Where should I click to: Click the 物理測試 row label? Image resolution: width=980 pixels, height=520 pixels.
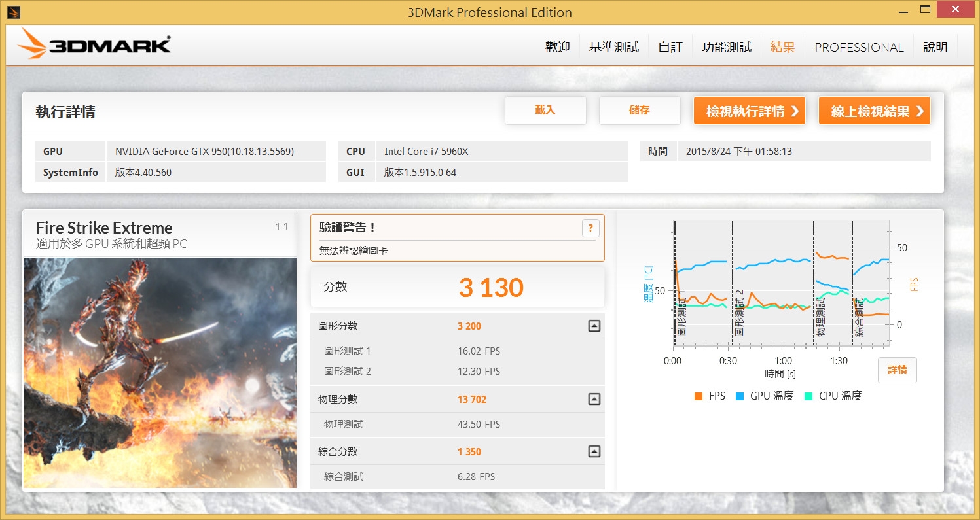(344, 425)
